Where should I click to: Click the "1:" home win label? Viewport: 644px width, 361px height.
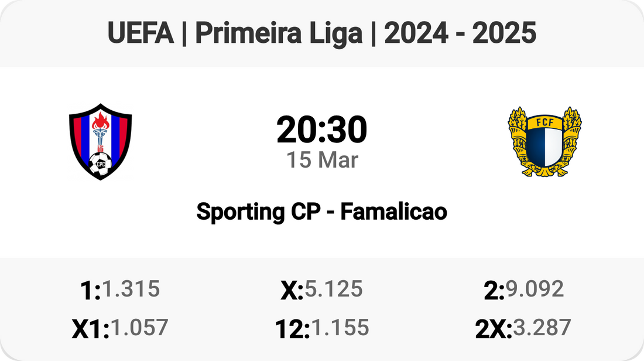click(90, 291)
